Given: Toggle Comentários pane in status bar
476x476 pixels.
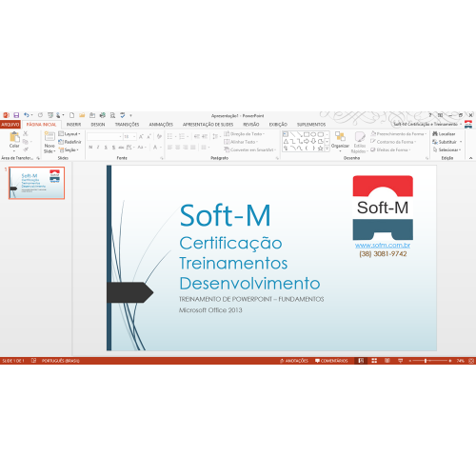Looking at the screenshot, I should (331, 361).
